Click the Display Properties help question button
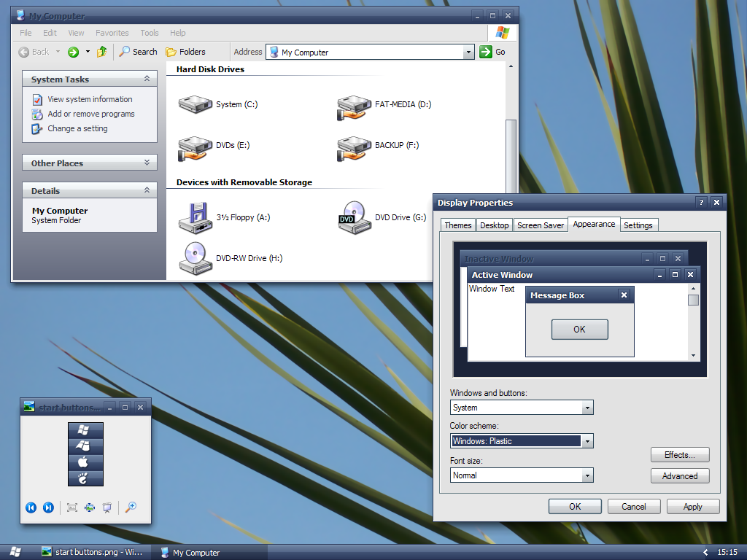Image resolution: width=747 pixels, height=560 pixels. (x=701, y=203)
